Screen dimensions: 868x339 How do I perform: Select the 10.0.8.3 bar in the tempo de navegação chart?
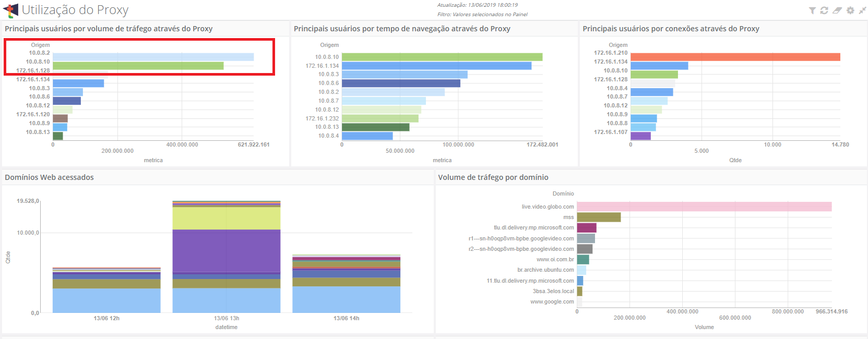point(405,75)
